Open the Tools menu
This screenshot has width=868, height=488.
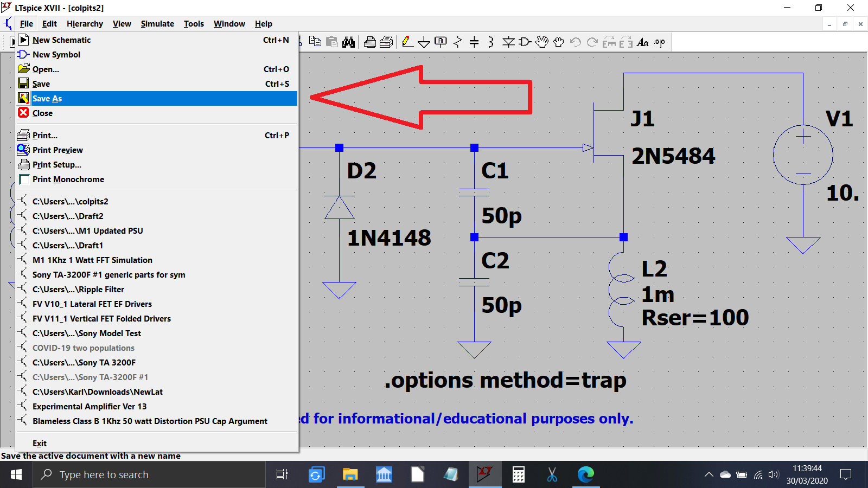pyautogui.click(x=194, y=24)
